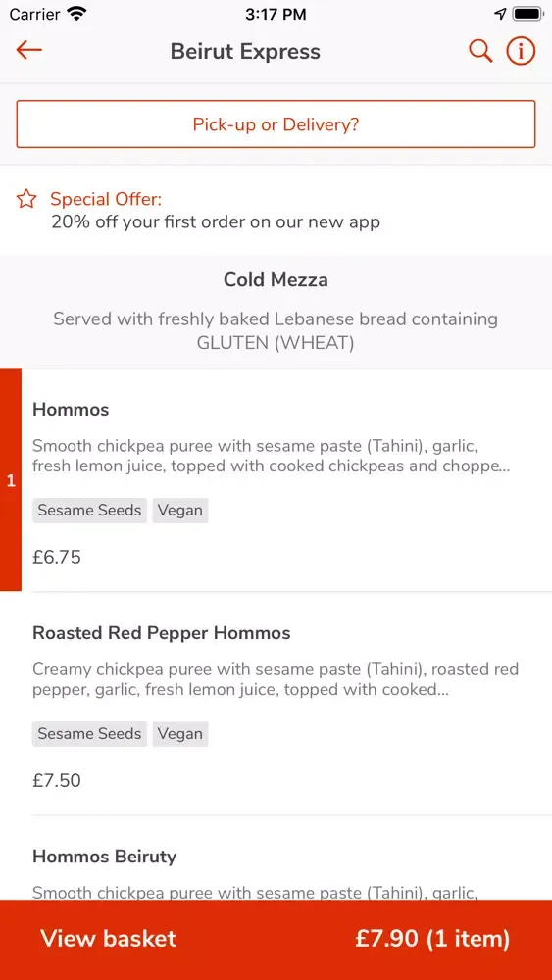552x980 pixels.
Task: Tap Vegan tag under Roasted Red Pepper Hommos
Action: (180, 734)
